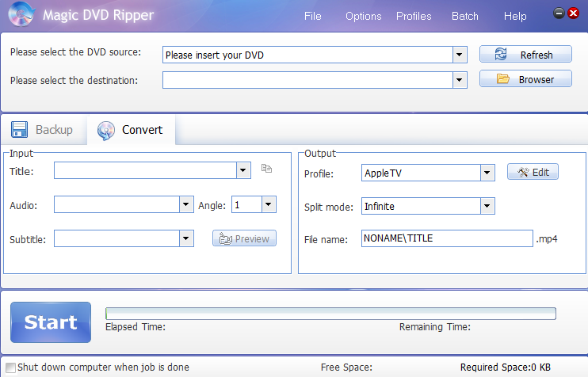Open the Audio dropdown list
The height and width of the screenshot is (377, 588).
pyautogui.click(x=186, y=204)
